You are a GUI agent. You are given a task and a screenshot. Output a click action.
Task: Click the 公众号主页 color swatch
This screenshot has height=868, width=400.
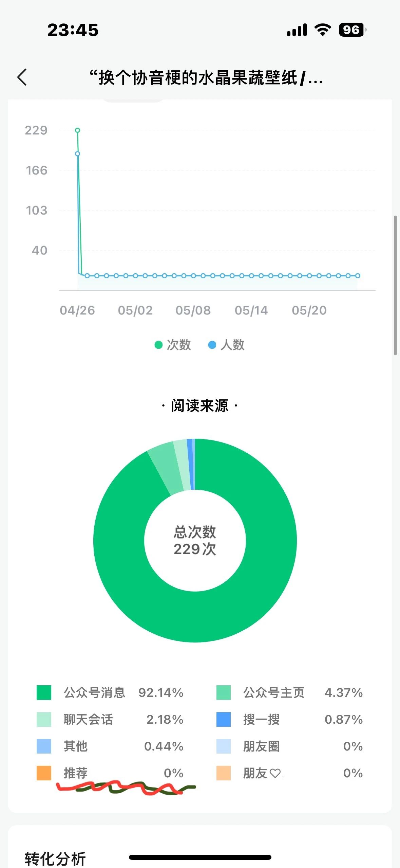pyautogui.click(x=223, y=692)
